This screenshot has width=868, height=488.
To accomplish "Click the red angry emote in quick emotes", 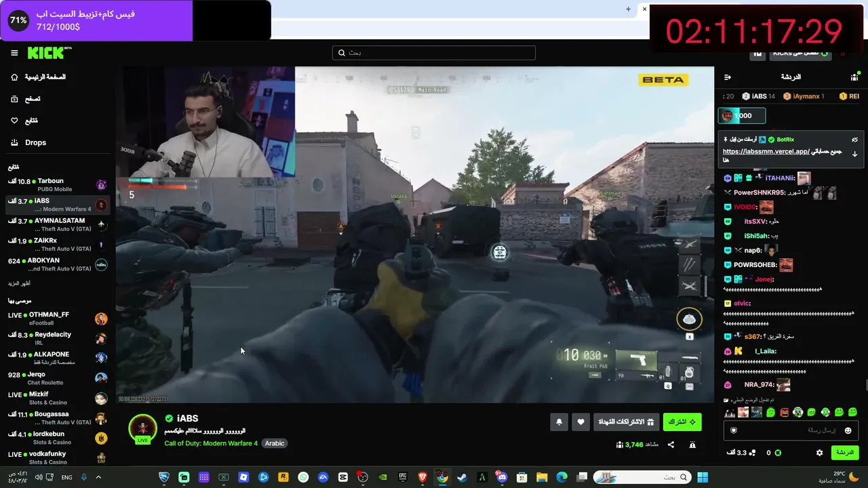I will (x=785, y=412).
